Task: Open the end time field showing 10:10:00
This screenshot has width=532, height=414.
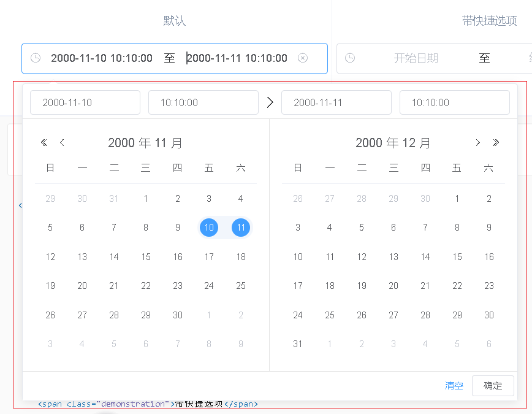Action: coord(455,102)
